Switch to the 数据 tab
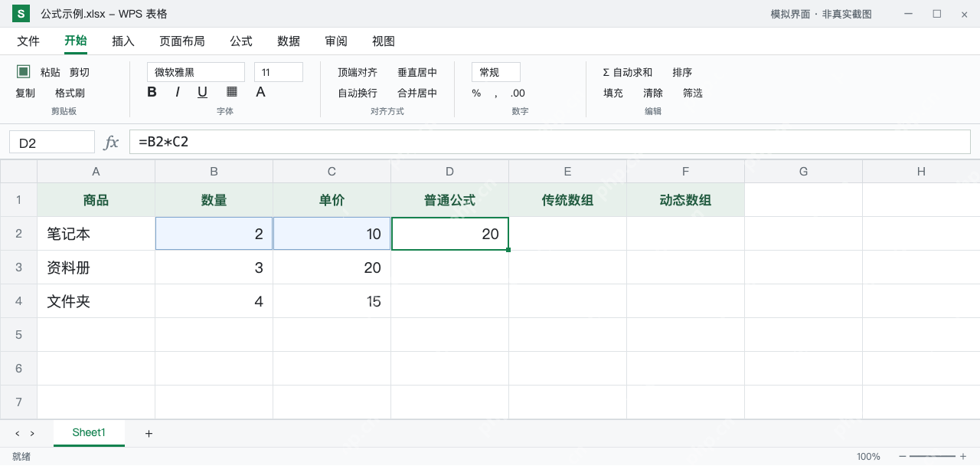The width and height of the screenshot is (980, 466). 289,41
